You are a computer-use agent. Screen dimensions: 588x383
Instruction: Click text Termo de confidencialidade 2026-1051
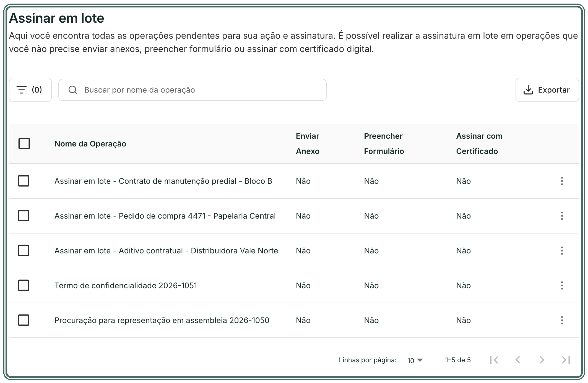pos(126,285)
